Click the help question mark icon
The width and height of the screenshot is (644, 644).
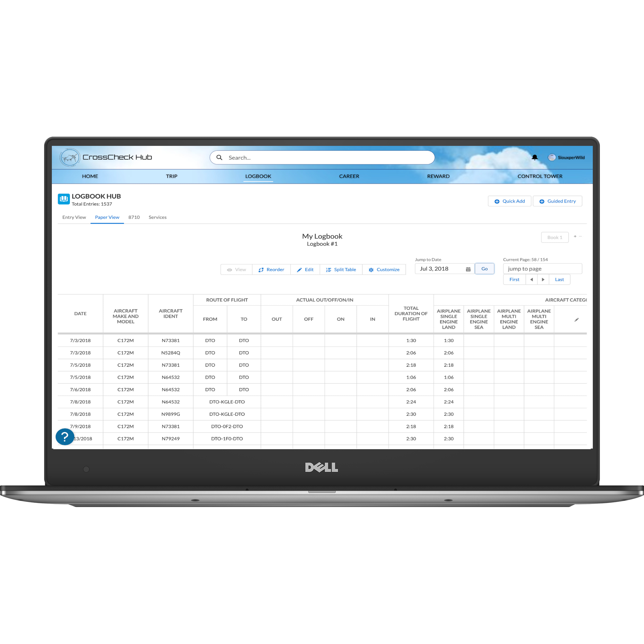click(x=64, y=438)
